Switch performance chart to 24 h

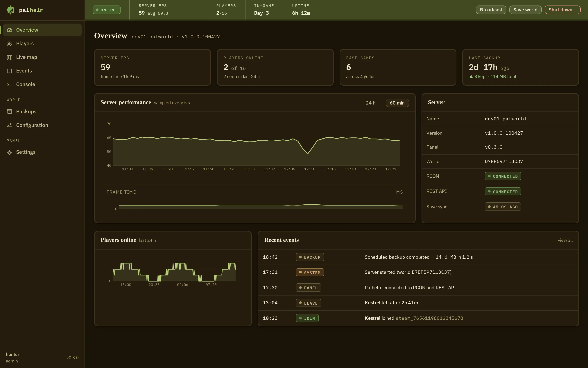371,103
